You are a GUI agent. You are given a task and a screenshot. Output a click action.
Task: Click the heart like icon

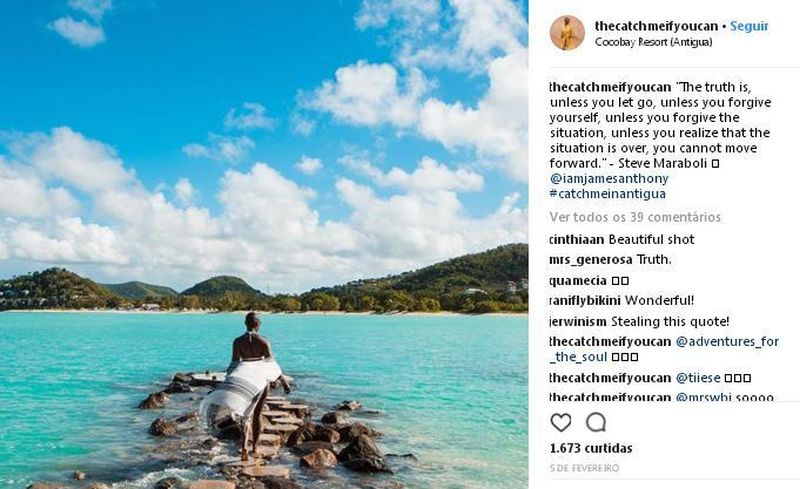tap(561, 423)
